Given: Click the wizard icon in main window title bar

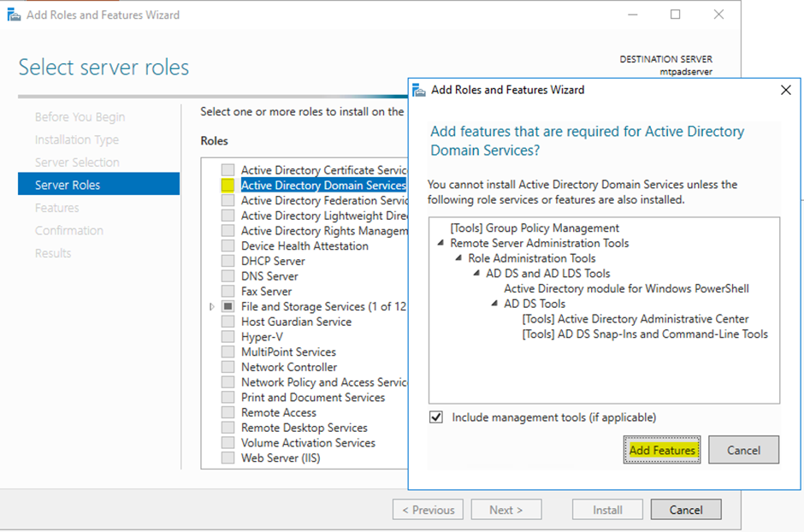Looking at the screenshot, I should click(x=14, y=15).
